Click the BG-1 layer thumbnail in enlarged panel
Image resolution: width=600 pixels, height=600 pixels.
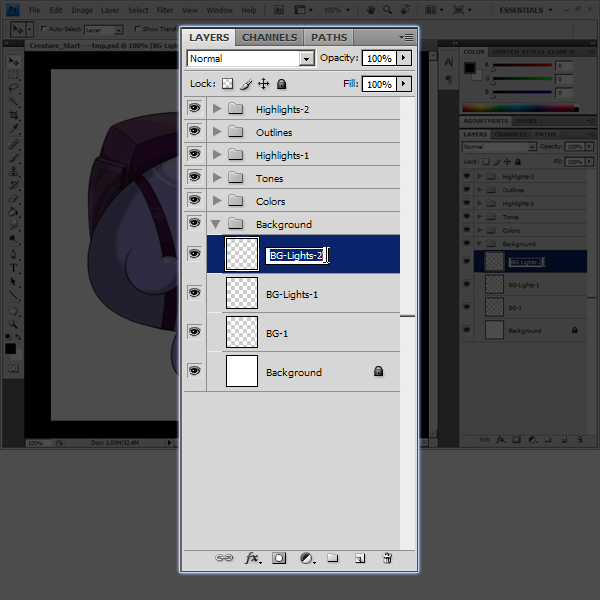pyautogui.click(x=242, y=332)
